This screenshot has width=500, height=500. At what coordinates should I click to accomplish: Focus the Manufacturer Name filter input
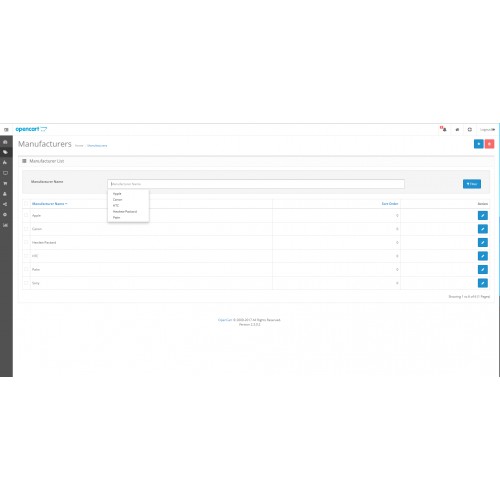256,184
